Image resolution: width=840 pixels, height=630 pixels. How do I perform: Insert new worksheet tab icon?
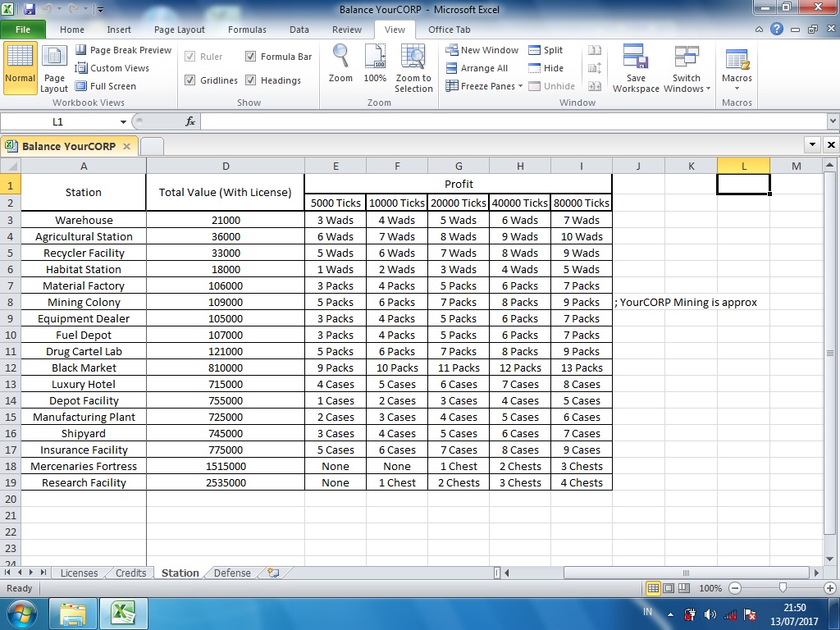tap(273, 573)
